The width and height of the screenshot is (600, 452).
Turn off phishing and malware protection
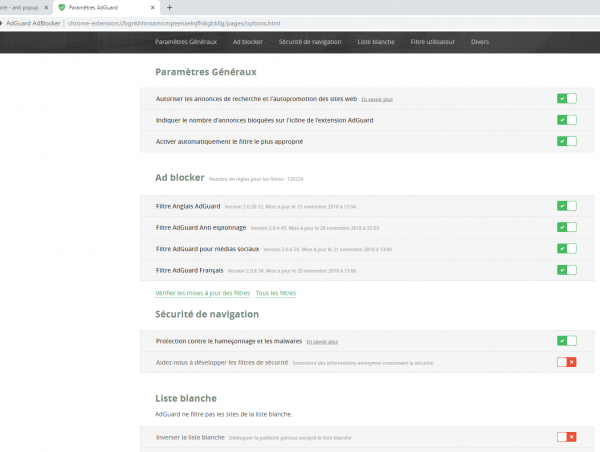(566, 341)
